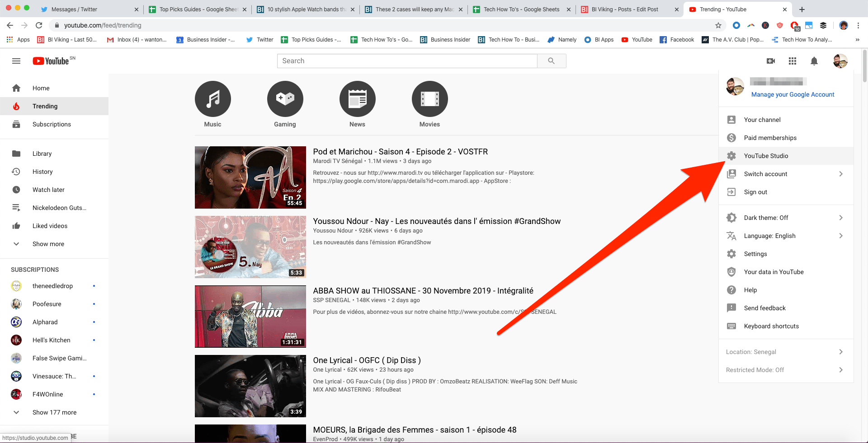Click Manage your Google Account

[x=793, y=94]
